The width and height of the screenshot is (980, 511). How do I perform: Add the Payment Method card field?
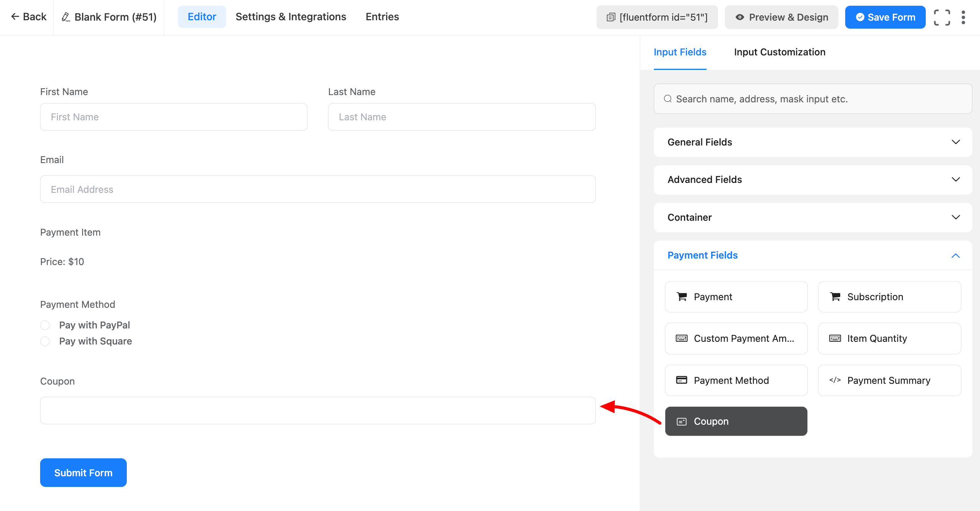point(736,380)
